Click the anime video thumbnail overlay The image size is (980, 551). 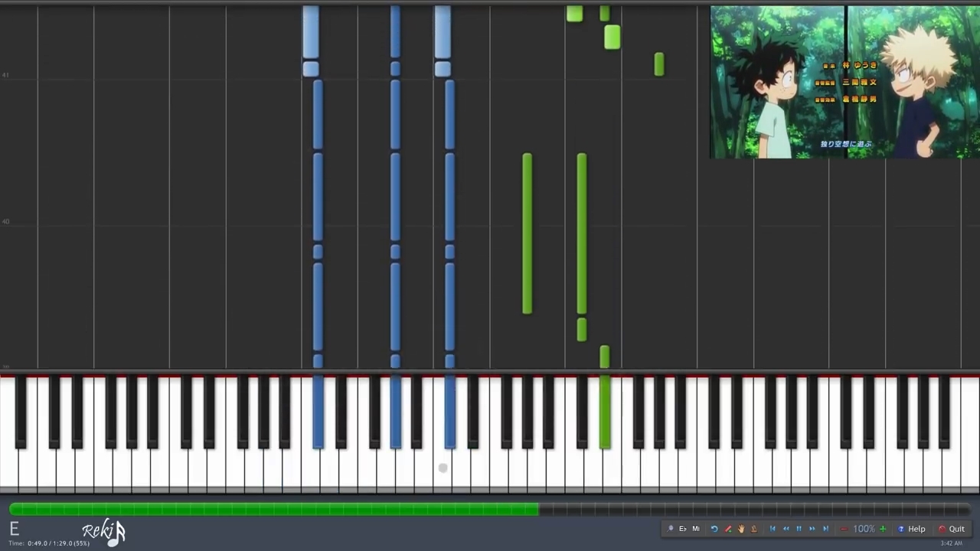click(845, 83)
